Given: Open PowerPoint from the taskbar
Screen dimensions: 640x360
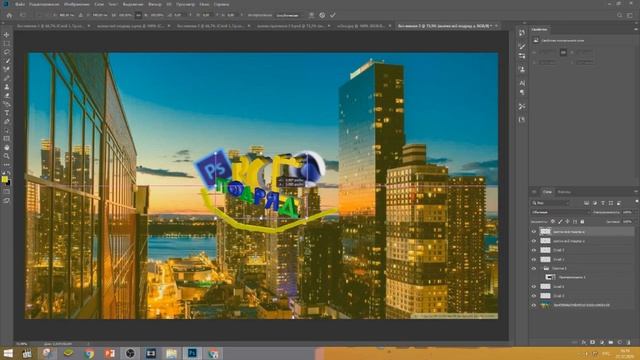Looking at the screenshot, I should point(109,353).
